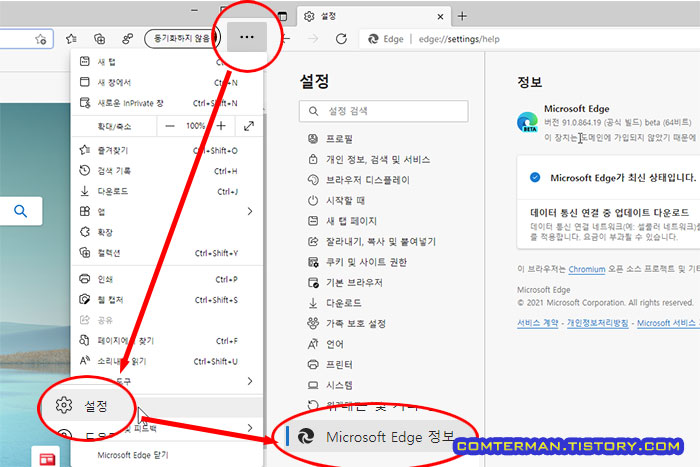Click the Edge Beta logo in 정보

[527, 122]
